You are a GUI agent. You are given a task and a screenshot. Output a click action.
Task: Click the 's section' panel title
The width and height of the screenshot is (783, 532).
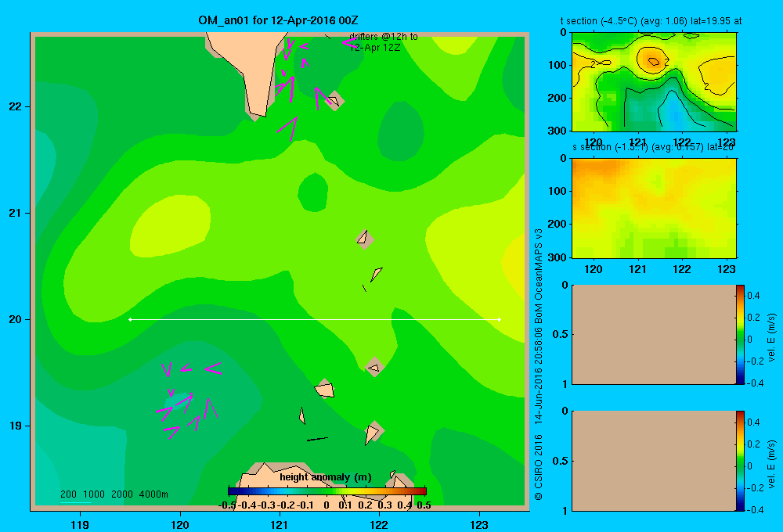coord(653,147)
